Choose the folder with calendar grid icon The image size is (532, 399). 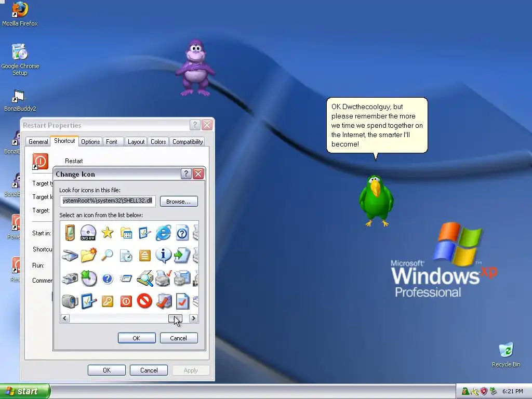pos(126,233)
